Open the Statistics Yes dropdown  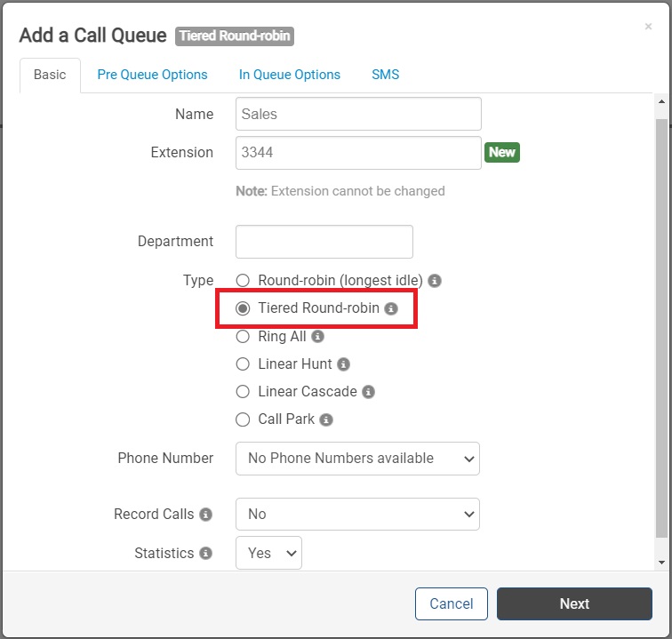click(x=268, y=553)
